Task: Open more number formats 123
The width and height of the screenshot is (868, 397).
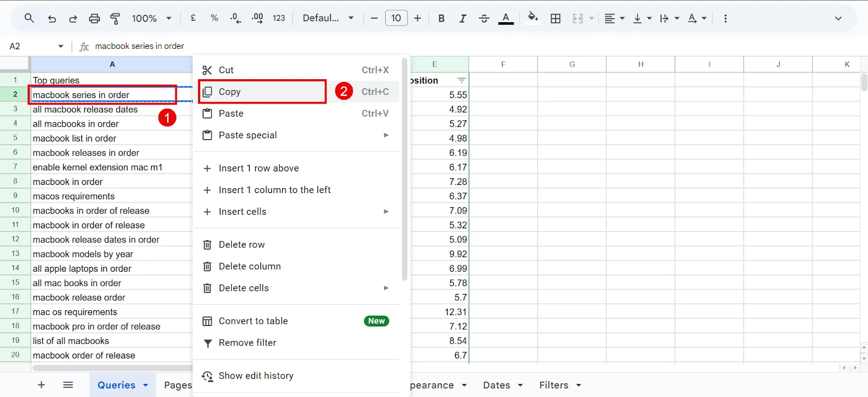Action: [279, 18]
